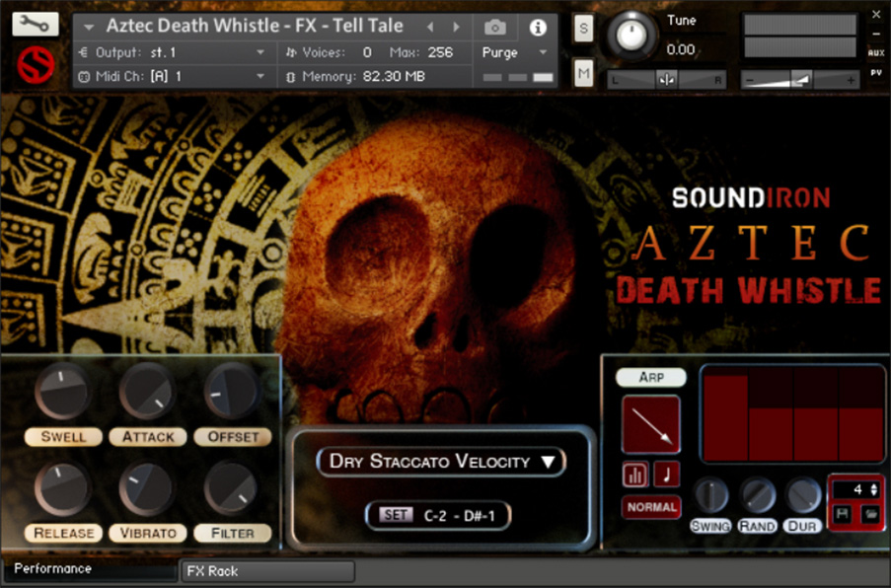891x588 pixels.
Task: Open the Dry Staccato Velocity articulation dropdown
Action: 441,461
